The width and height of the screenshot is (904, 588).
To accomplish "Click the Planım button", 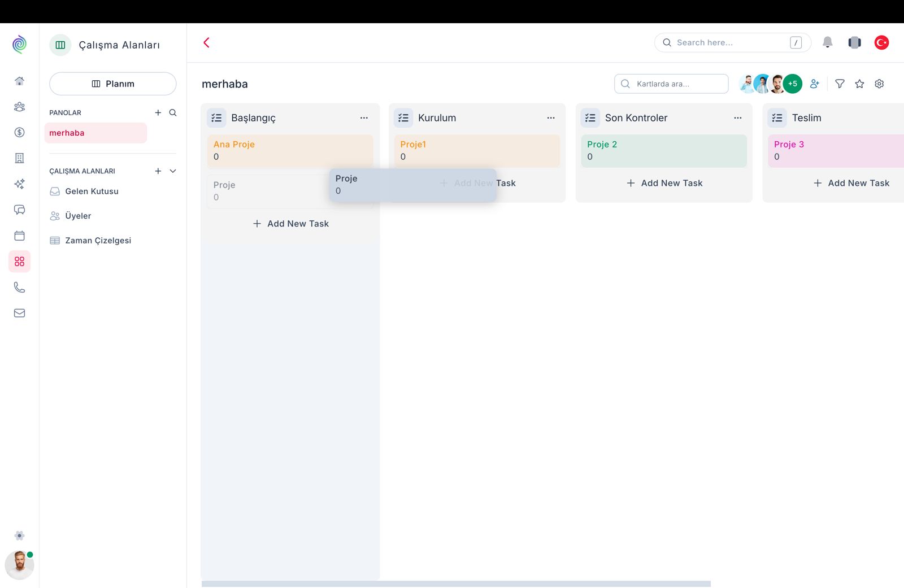I will point(113,84).
